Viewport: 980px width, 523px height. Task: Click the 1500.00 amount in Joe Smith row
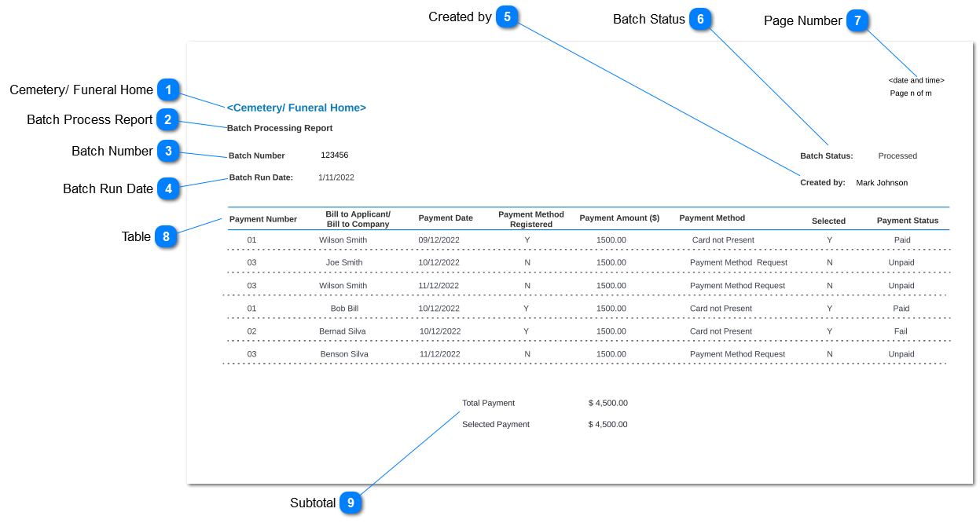[611, 262]
